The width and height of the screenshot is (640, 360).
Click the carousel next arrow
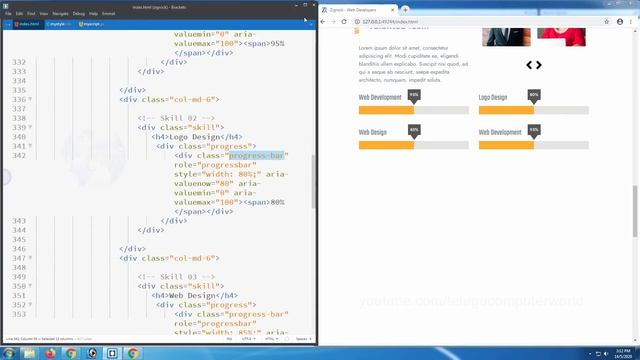539,65
